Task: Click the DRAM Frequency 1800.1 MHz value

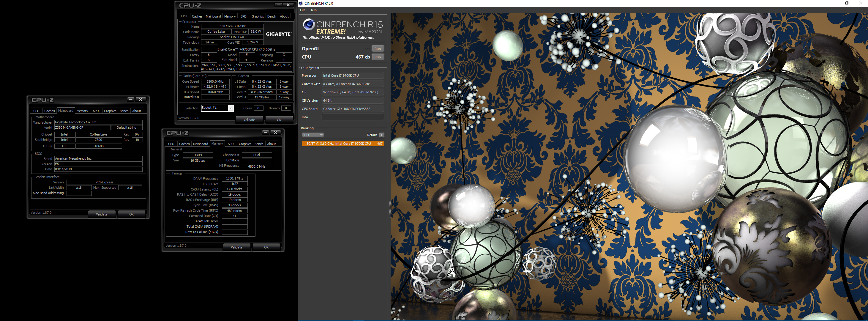Action: click(x=234, y=178)
